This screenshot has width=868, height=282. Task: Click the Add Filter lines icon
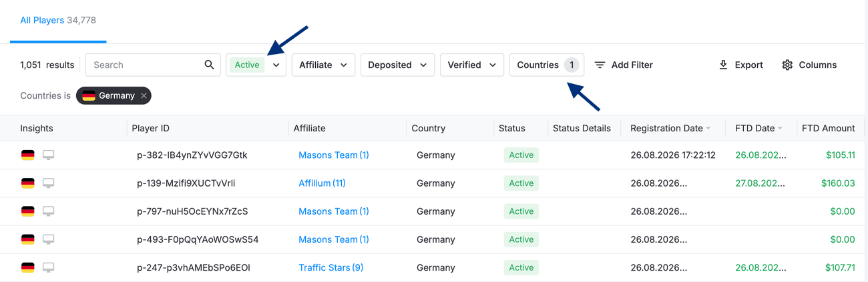pos(600,65)
